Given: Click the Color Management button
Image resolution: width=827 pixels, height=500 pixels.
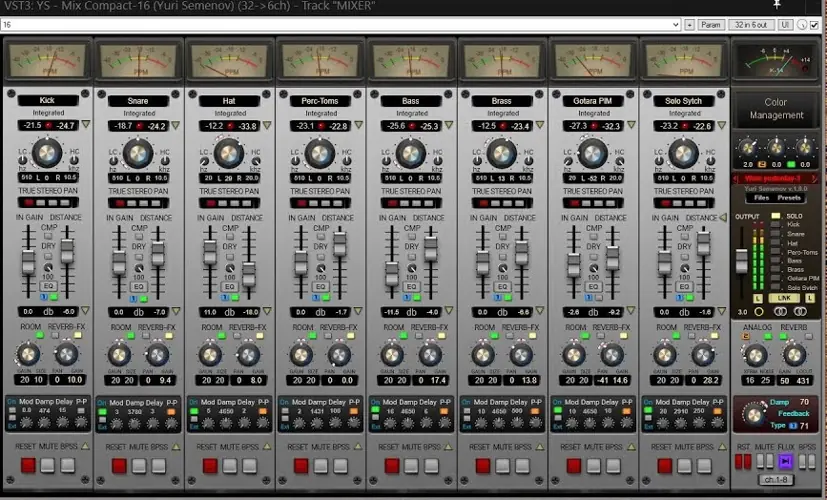Looking at the screenshot, I should coord(776,108).
